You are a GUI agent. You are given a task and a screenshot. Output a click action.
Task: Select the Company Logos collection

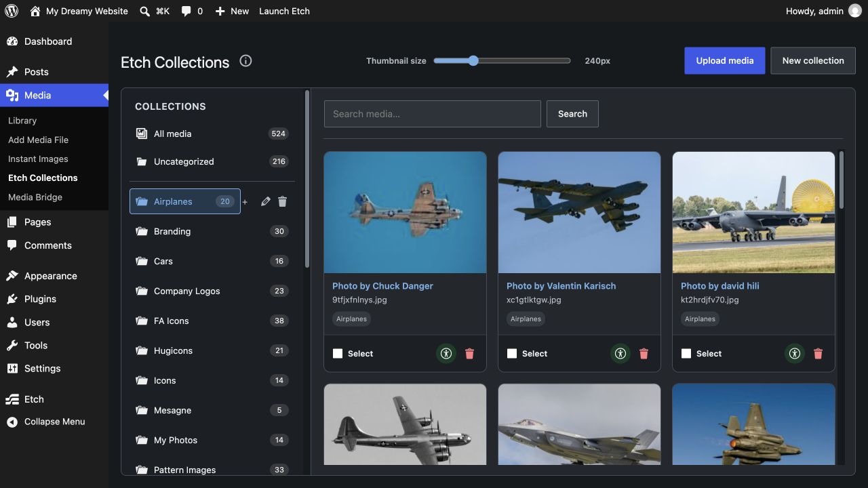point(212,291)
